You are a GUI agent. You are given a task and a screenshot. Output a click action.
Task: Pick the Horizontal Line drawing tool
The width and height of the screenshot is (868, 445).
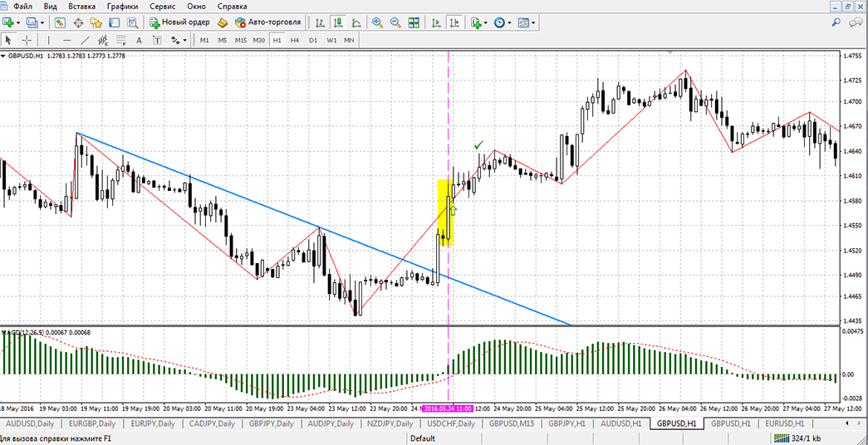click(67, 41)
